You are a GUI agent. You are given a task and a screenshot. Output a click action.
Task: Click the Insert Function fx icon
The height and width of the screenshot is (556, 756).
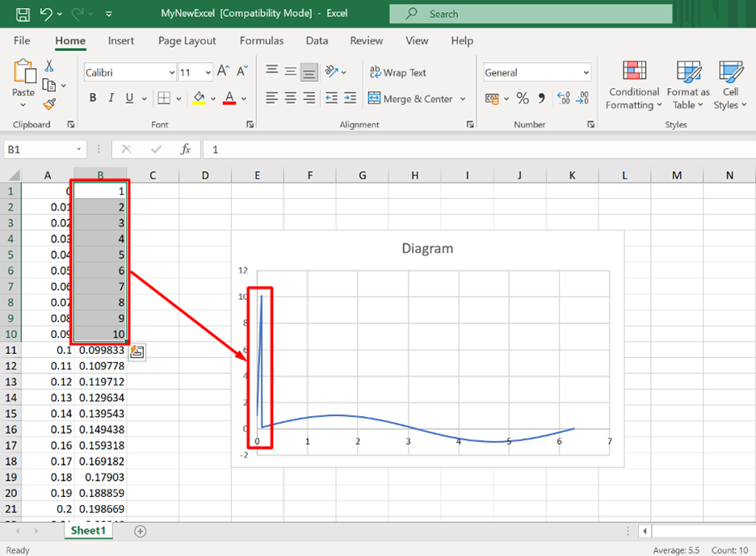(186, 150)
